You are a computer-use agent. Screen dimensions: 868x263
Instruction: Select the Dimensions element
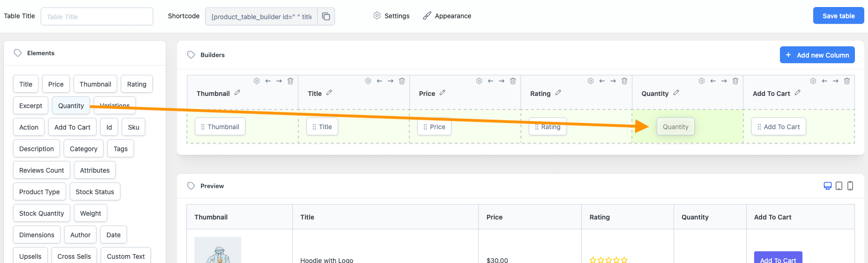37,235
